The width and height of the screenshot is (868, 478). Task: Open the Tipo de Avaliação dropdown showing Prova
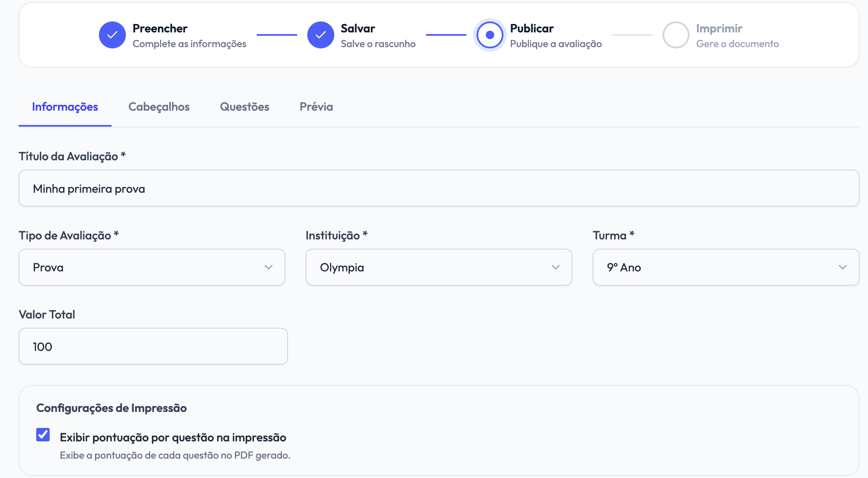[152, 267]
